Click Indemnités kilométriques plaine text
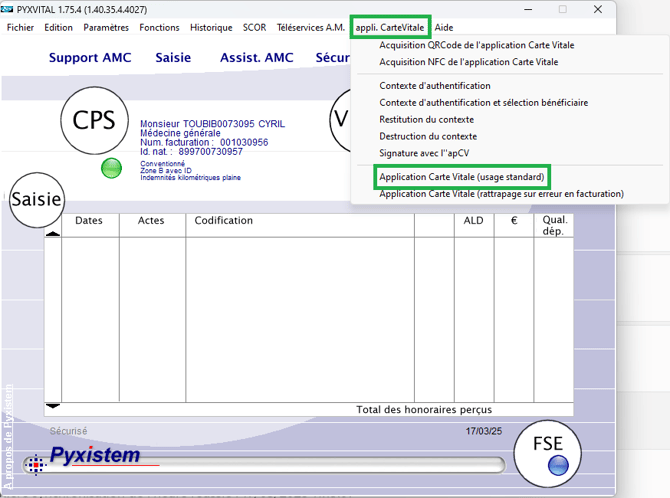 [191, 177]
